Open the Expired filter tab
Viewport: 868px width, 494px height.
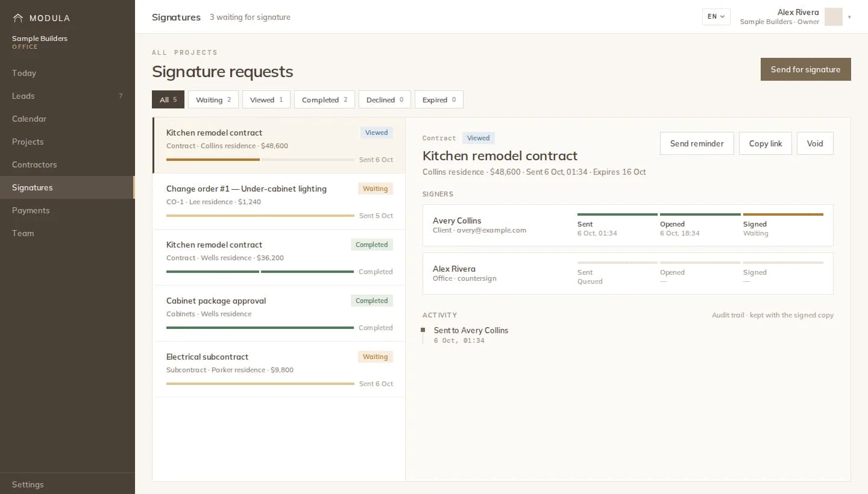pos(439,99)
